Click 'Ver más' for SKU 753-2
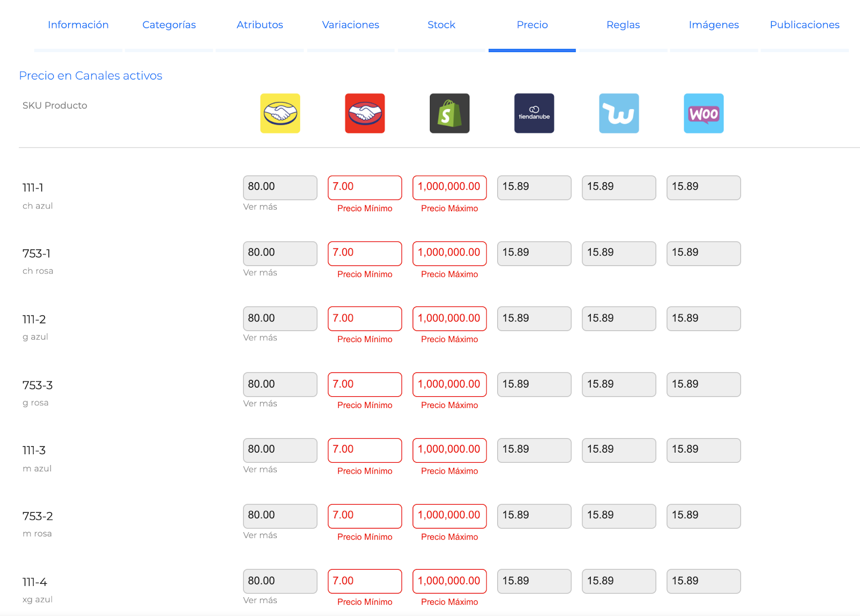Image resolution: width=860 pixels, height=616 pixels. [260, 535]
